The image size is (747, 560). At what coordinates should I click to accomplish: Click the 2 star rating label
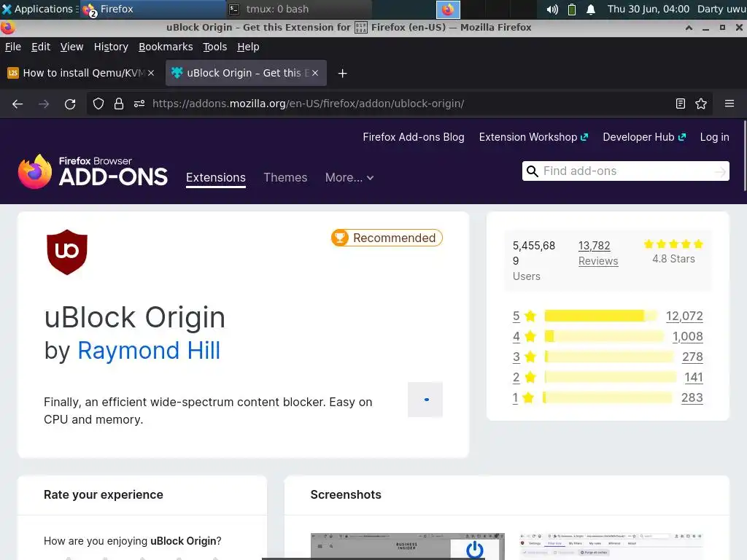click(x=524, y=378)
